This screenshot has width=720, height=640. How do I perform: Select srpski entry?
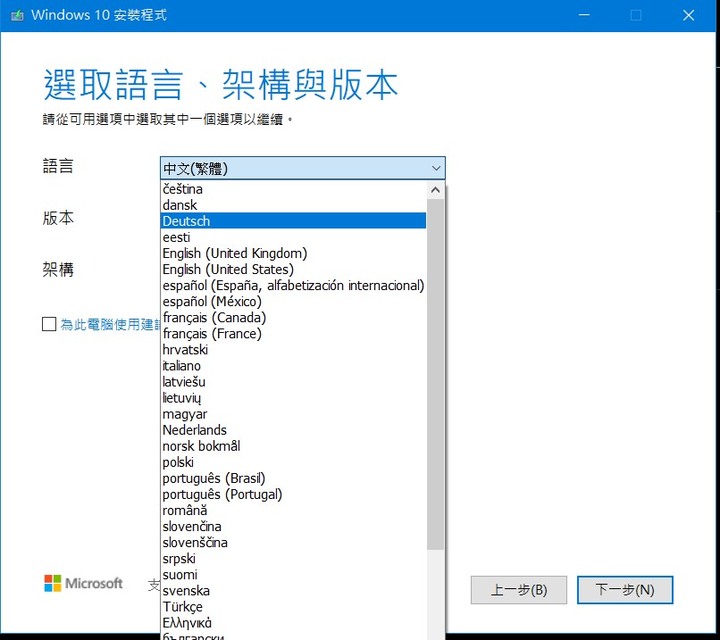pyautogui.click(x=294, y=559)
